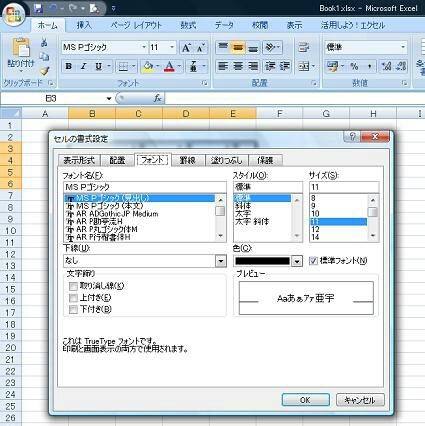Switch to the 罫線 tab
The height and width of the screenshot is (426, 425).
click(187, 160)
